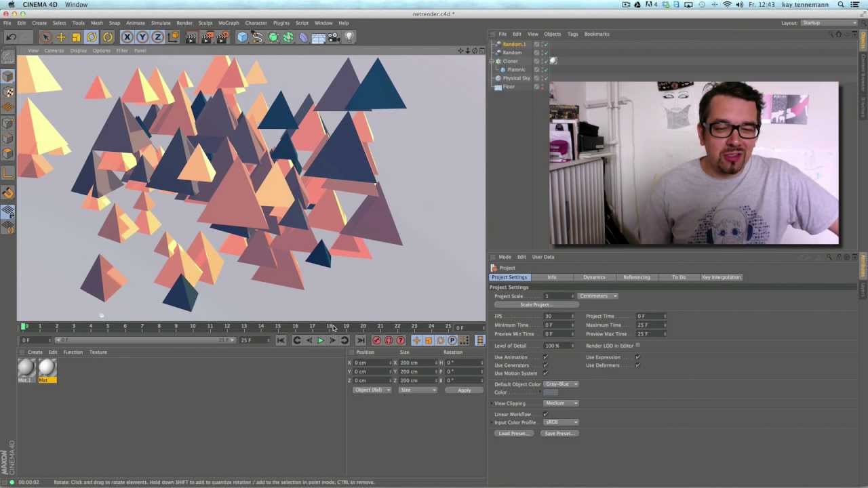Image resolution: width=868 pixels, height=488 pixels.
Task: Toggle the Y axis lock
Action: click(x=142, y=37)
